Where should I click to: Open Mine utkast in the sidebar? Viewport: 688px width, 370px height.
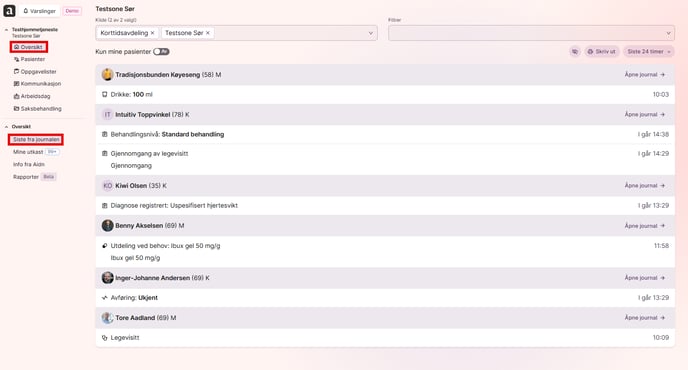(28, 152)
